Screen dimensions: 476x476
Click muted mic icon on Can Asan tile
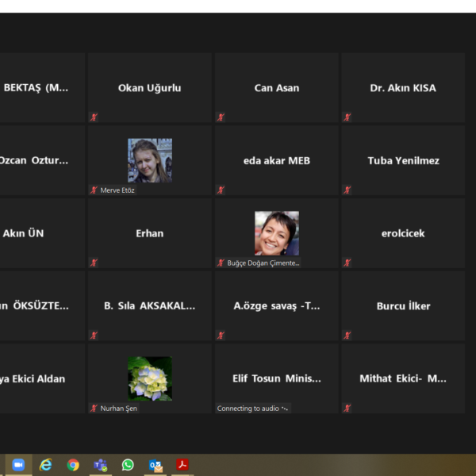coord(221,117)
